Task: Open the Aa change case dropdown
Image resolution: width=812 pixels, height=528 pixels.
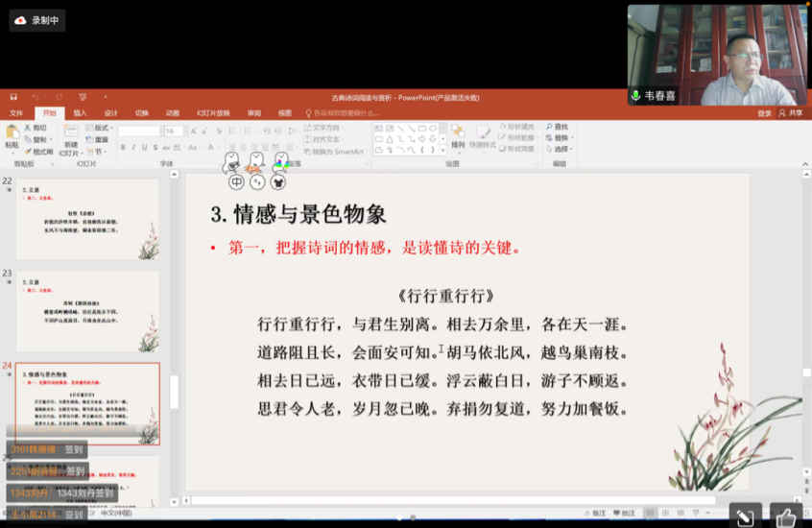Action: coord(194,148)
